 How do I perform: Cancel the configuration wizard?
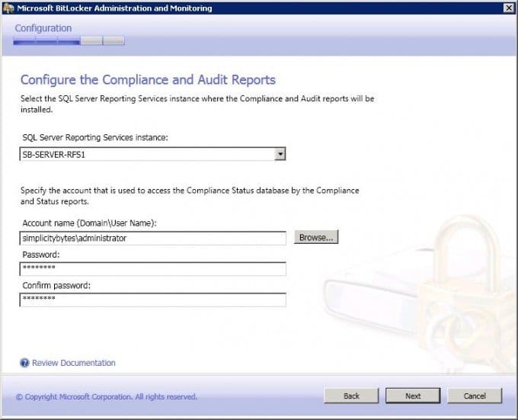475,396
